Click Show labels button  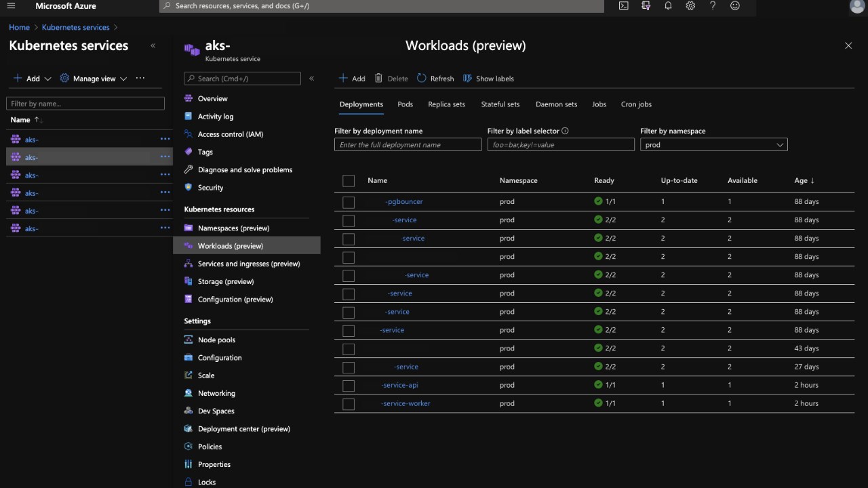pyautogui.click(x=488, y=79)
